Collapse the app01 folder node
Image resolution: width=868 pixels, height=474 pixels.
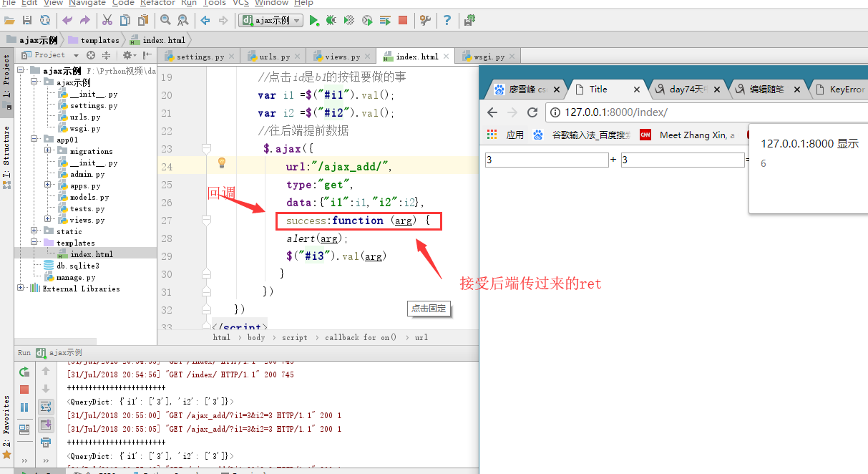(34, 140)
